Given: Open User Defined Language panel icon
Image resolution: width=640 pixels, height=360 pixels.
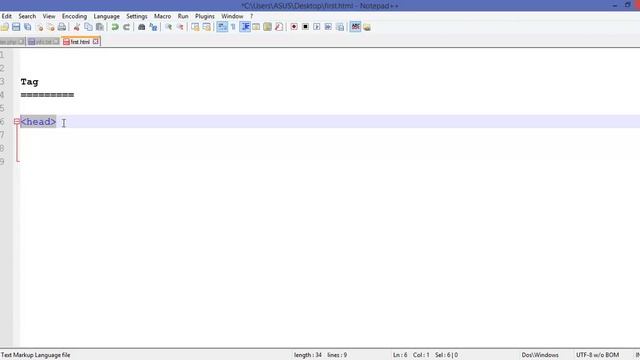Looking at the screenshot, I should coord(256,27).
